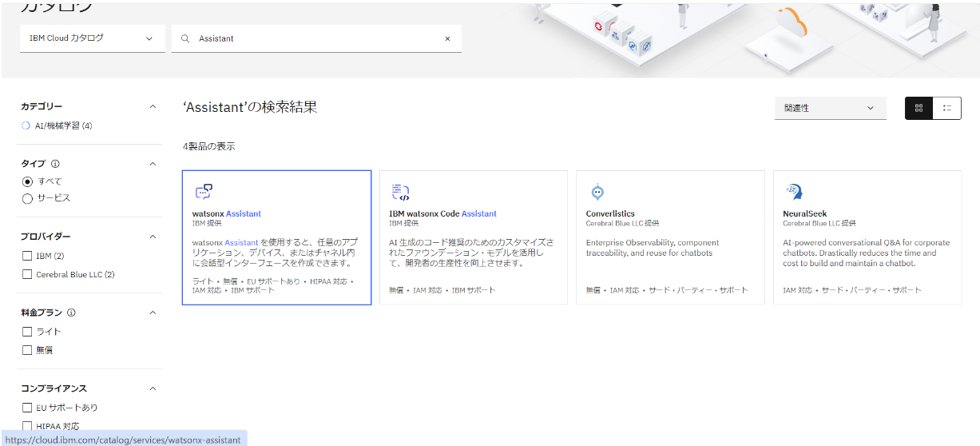Collapse the カテゴリー filter section
This screenshot has width=980, height=446.
[153, 106]
